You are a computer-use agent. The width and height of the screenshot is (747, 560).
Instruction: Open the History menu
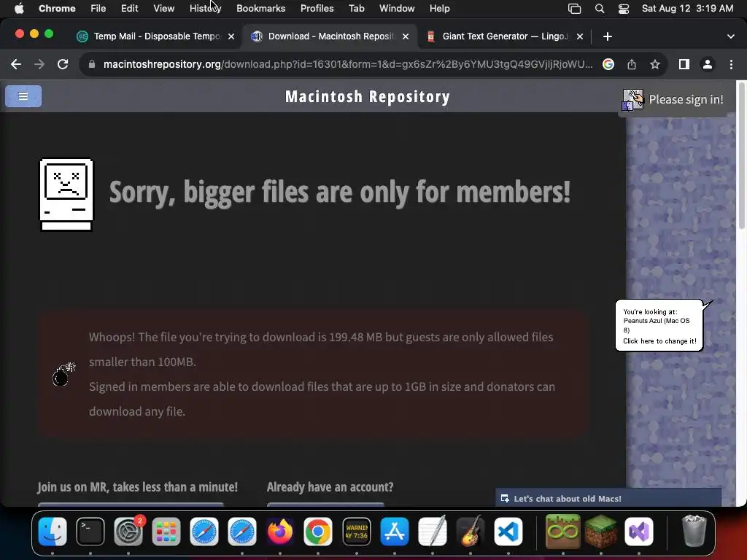click(205, 9)
